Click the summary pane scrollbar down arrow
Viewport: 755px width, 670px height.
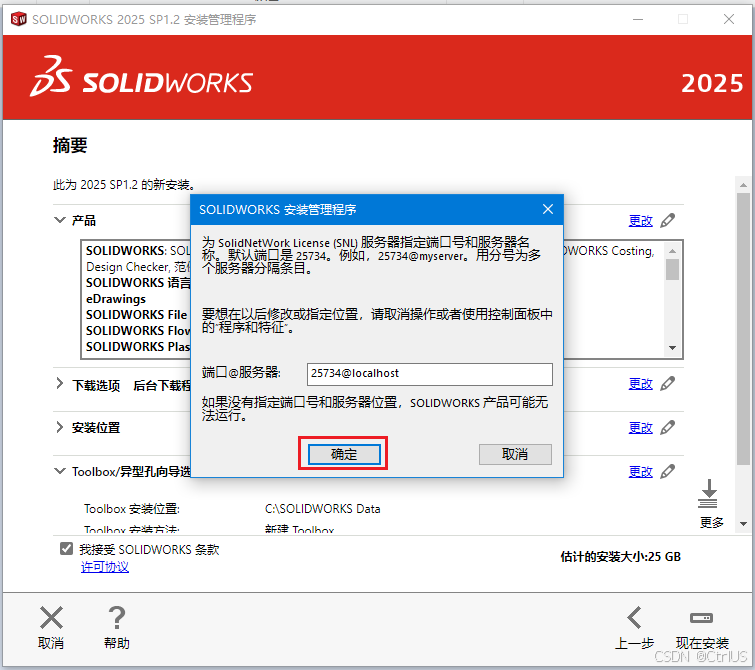[743, 524]
